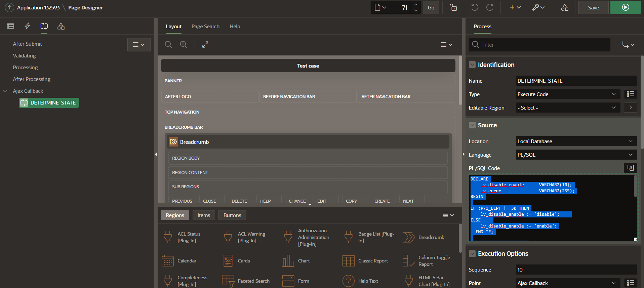Collapse the left pane splitter arrow

point(156,154)
